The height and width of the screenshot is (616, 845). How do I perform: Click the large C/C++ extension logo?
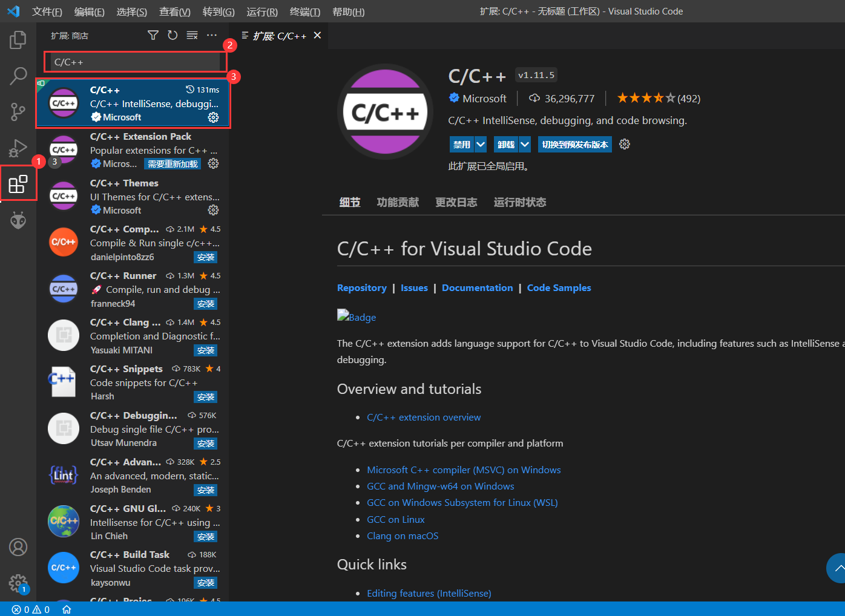[385, 112]
